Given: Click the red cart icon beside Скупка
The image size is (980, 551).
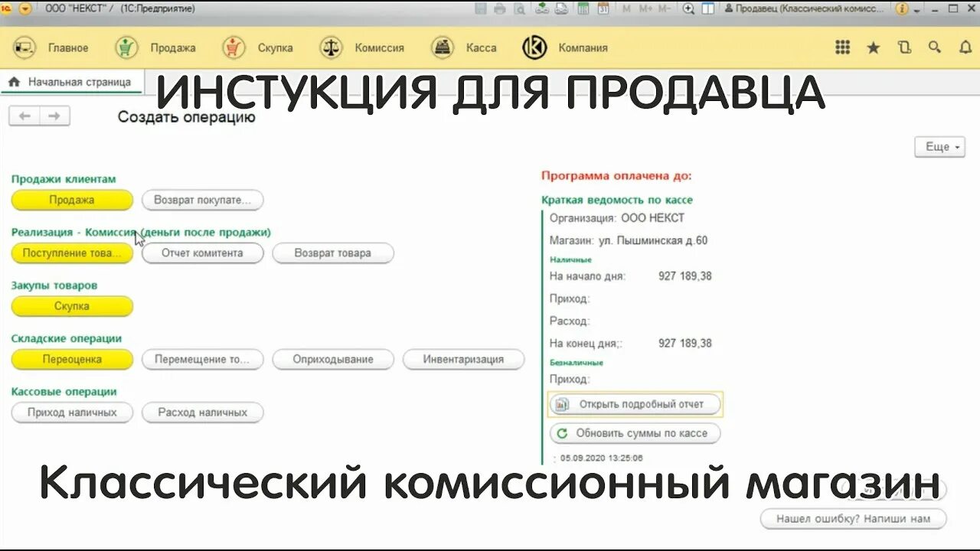Looking at the screenshot, I should 234,47.
